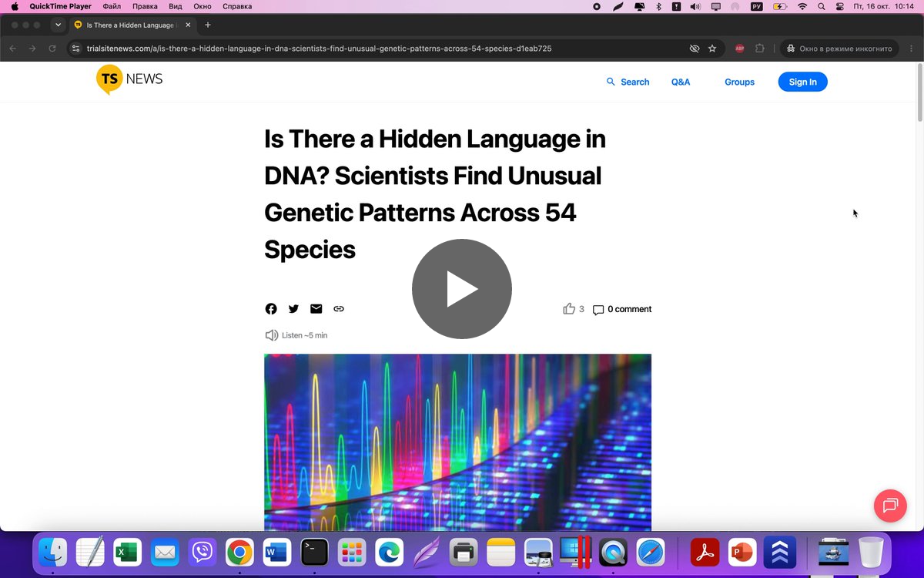The width and height of the screenshot is (924, 578).
Task: Play the QuickTime recording with the center play button
Action: click(462, 289)
